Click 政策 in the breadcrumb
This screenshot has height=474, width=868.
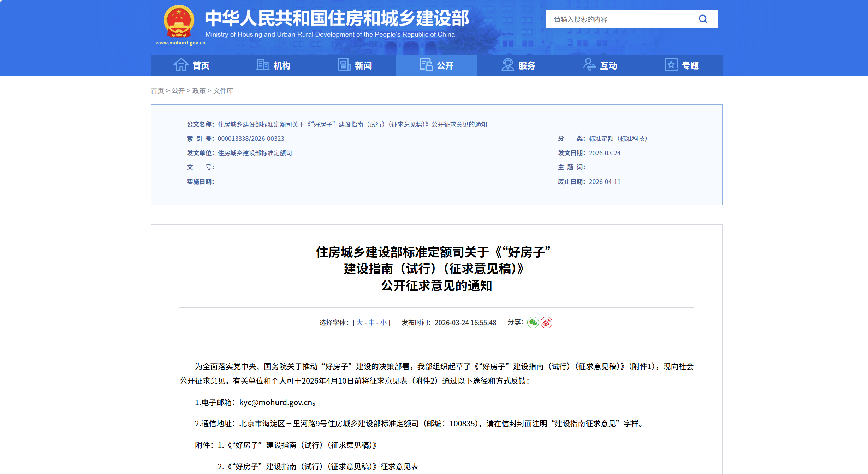pos(199,91)
